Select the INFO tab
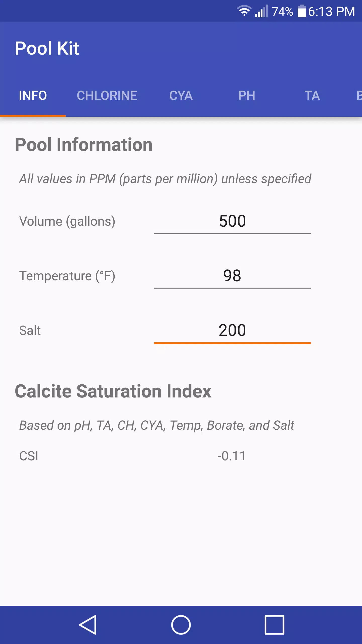The image size is (362, 644). pyautogui.click(x=33, y=96)
